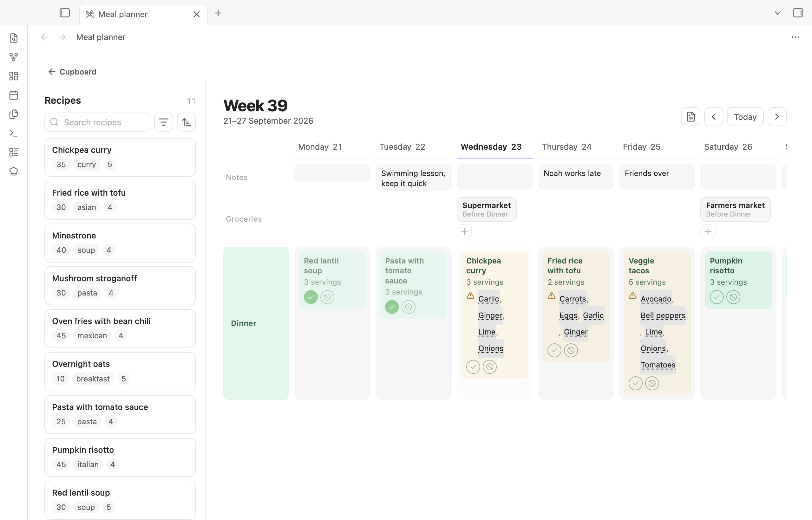The height and width of the screenshot is (520, 812).
Task: Go to previous week arrow
Action: [x=714, y=117]
